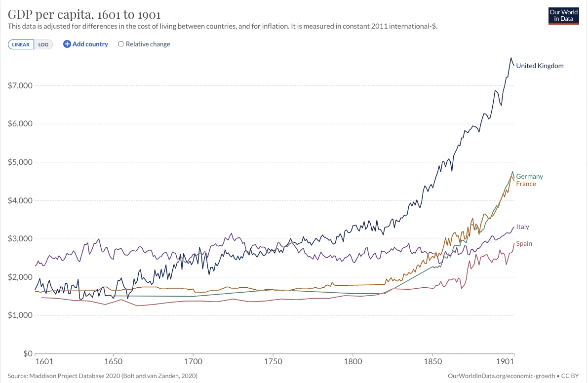The width and height of the screenshot is (588, 383).
Task: Click the 1850 tick on the x-axis
Action: tap(433, 362)
